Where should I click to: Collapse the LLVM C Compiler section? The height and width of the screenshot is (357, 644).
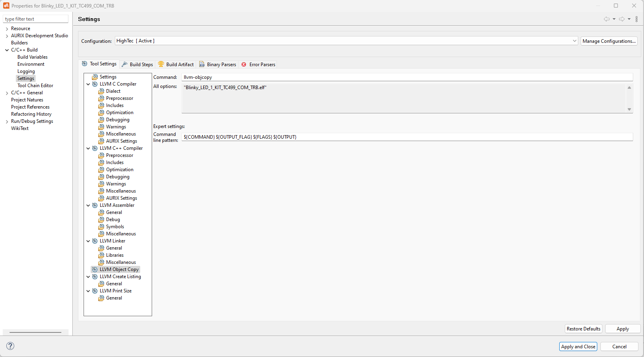[x=88, y=84]
